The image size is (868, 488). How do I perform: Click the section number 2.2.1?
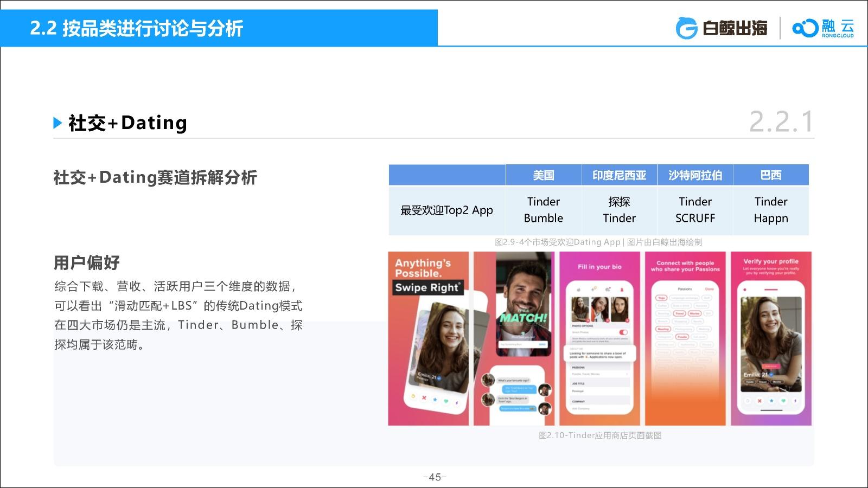[x=781, y=121]
